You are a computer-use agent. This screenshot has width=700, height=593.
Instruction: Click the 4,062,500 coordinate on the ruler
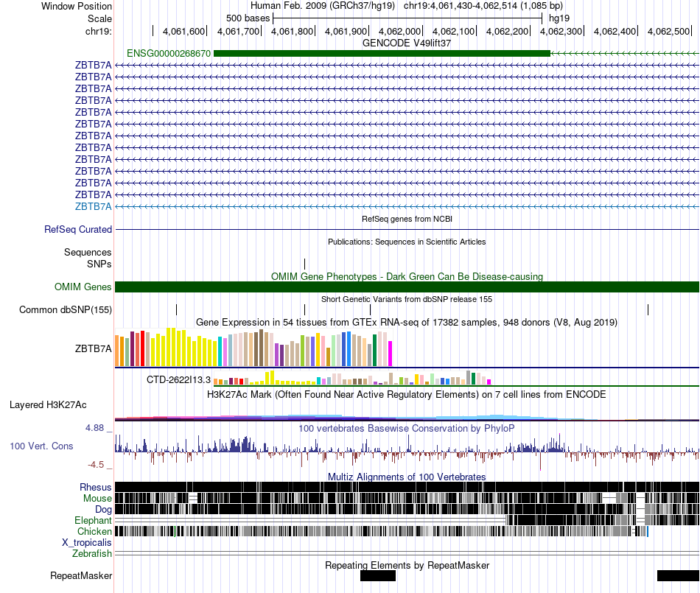669,31
